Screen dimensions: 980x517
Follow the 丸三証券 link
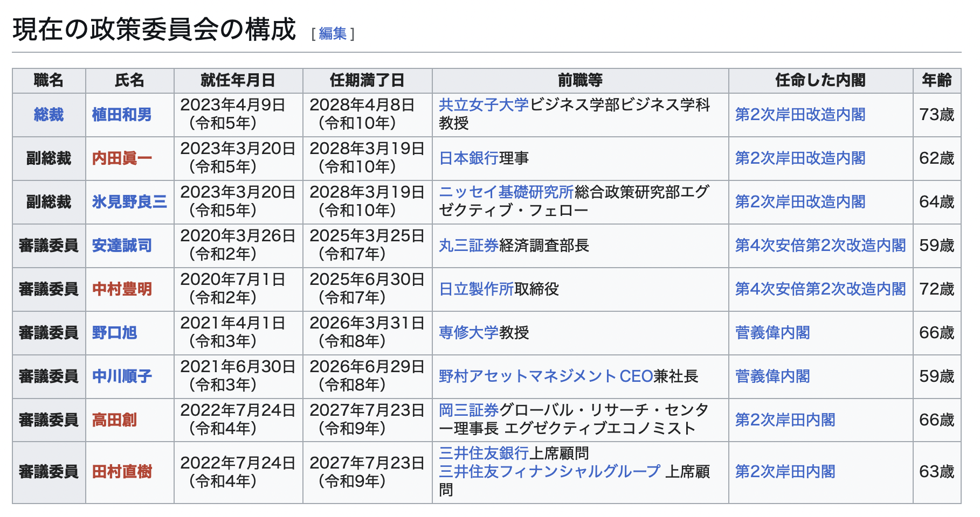pos(468,246)
